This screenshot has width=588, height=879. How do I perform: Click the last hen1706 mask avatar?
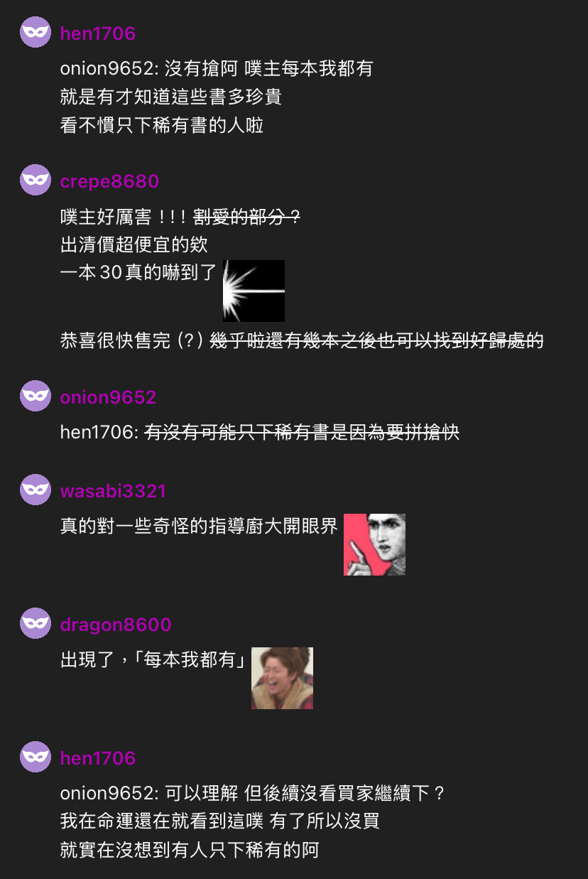click(36, 757)
